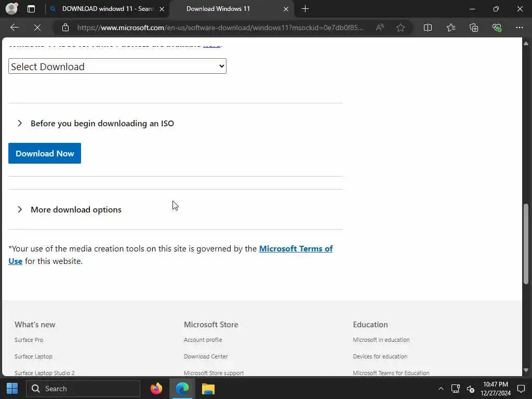This screenshot has height=399, width=532.
Task: Stop loading the page
Action: pyautogui.click(x=37, y=28)
